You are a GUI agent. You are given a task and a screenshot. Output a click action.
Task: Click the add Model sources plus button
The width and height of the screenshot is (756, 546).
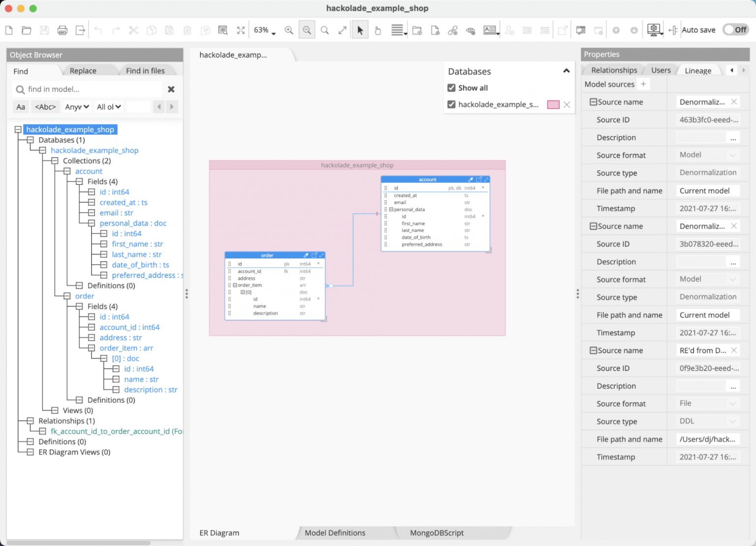pos(643,84)
